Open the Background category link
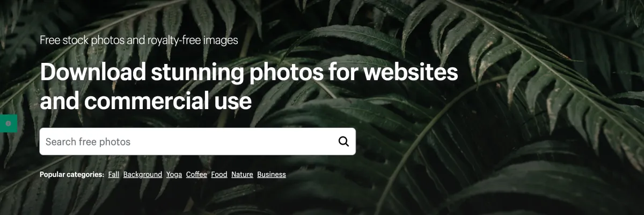This screenshot has height=215, width=644. [143, 175]
